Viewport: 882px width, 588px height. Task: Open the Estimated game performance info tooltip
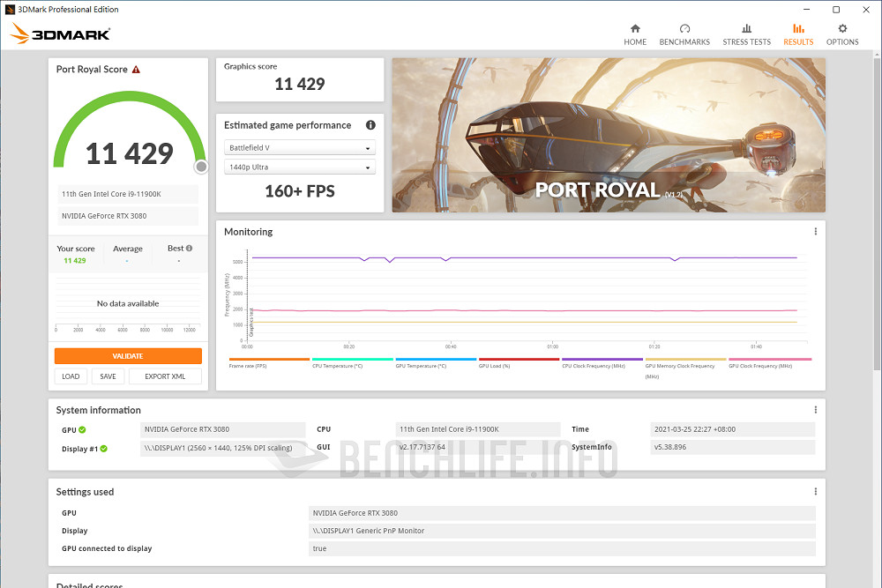click(370, 124)
